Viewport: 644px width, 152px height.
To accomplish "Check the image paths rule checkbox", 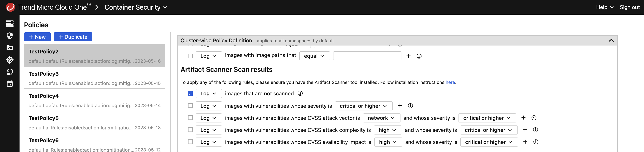I will pyautogui.click(x=190, y=56).
